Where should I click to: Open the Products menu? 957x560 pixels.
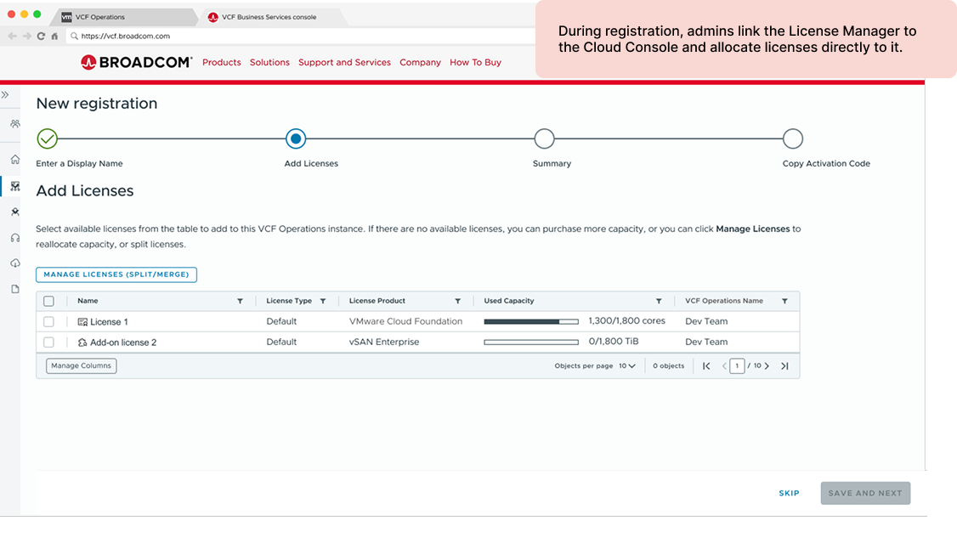pos(222,62)
